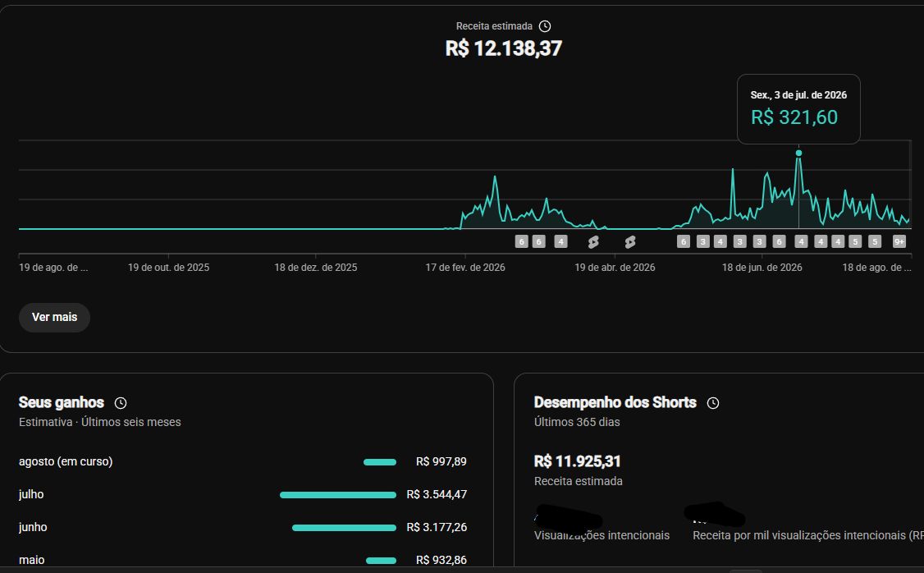Click the Desempenho dos Shorts card title
The image size is (924, 573).
[x=615, y=402]
